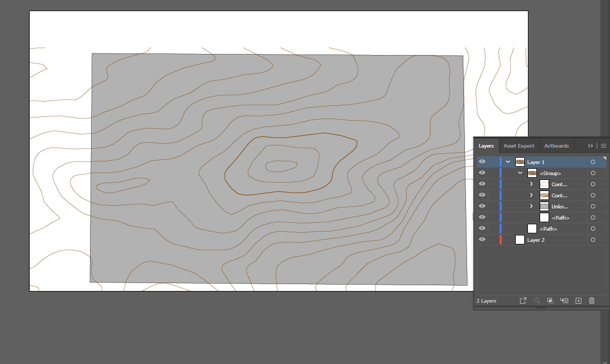610x364 pixels.
Task: Switch to the Layers tab
Action: (x=486, y=146)
